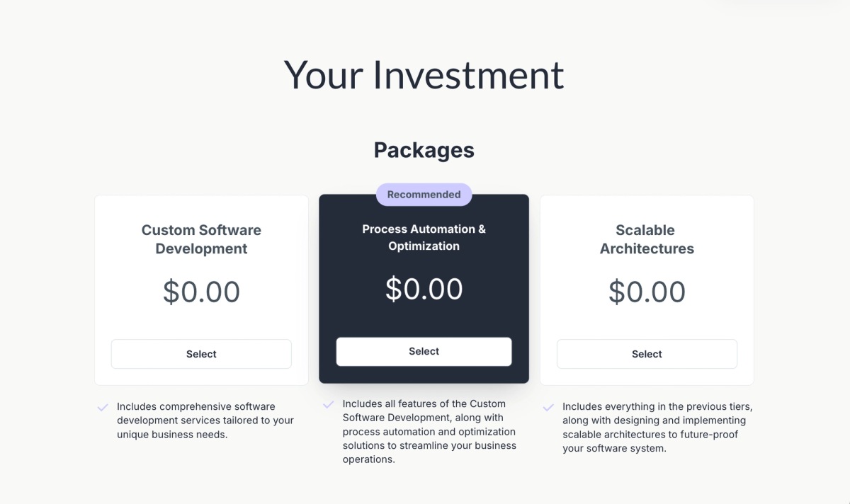Image resolution: width=850 pixels, height=504 pixels.
Task: Click the $0.00 price for Scalable Architectures
Action: 647,292
